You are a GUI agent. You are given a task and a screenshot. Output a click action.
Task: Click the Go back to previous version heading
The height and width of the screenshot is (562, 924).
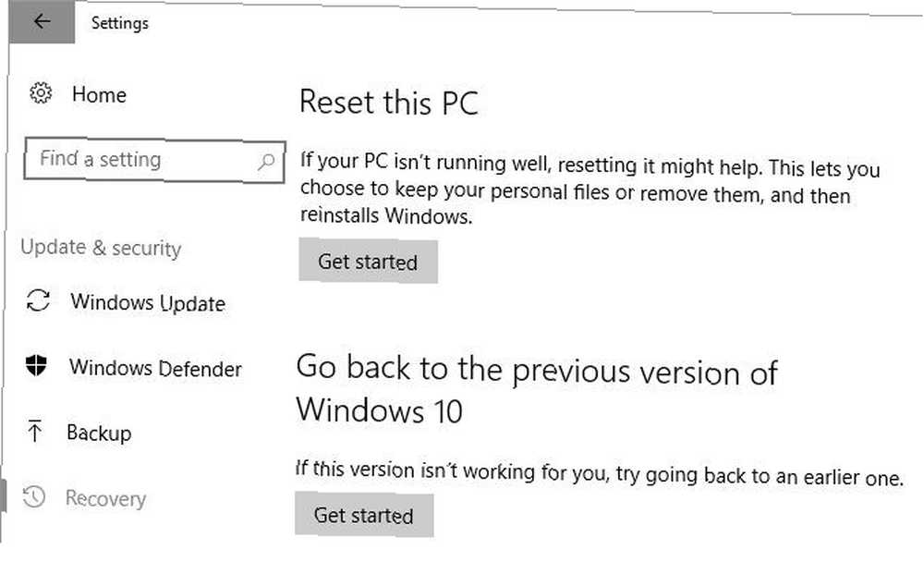coord(536,389)
